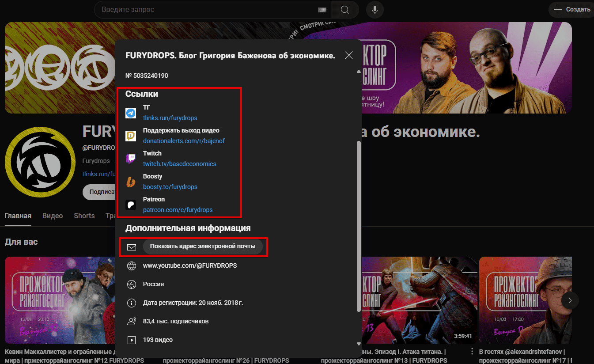Open twitch.tv/basedeconomics link
594x364 pixels.
[180, 164]
